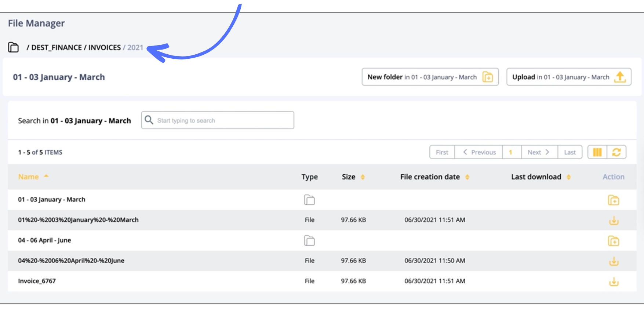The width and height of the screenshot is (644, 316).
Task: Refresh the file list
Action: pos(616,152)
